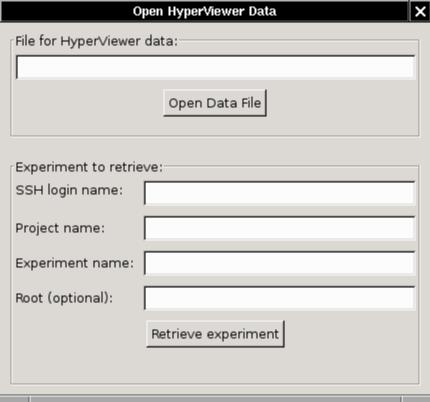Click the 'Experiment name:' label
Screen dimensions: 430x402
(x=75, y=263)
